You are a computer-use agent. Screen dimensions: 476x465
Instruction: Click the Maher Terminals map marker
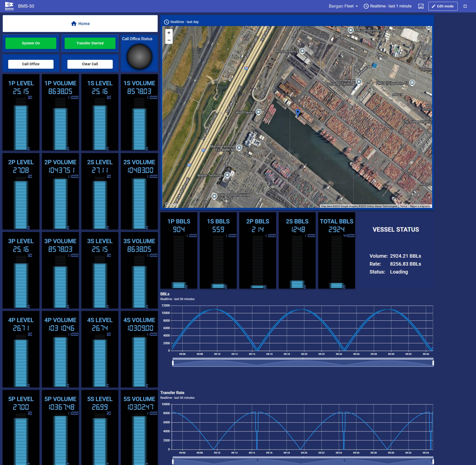(227, 175)
